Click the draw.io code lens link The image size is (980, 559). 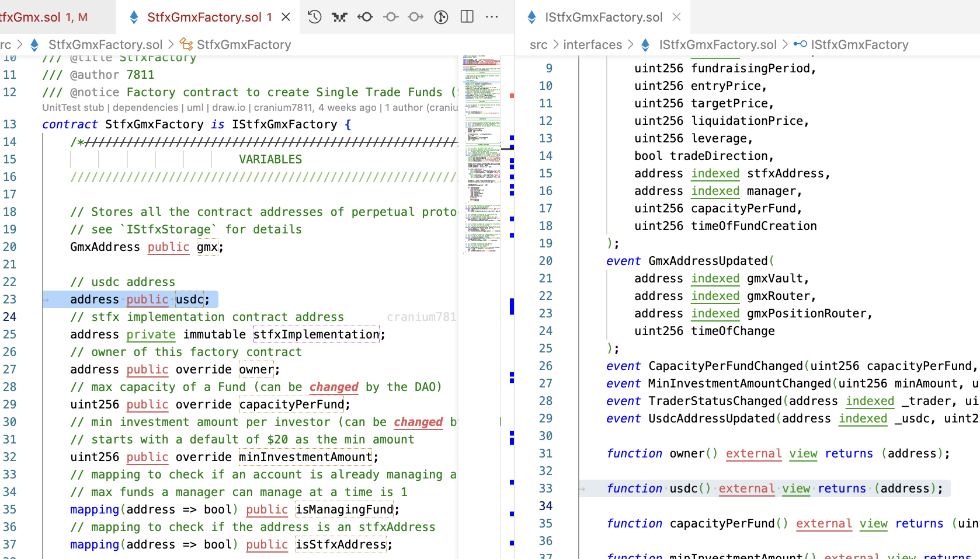tap(228, 107)
